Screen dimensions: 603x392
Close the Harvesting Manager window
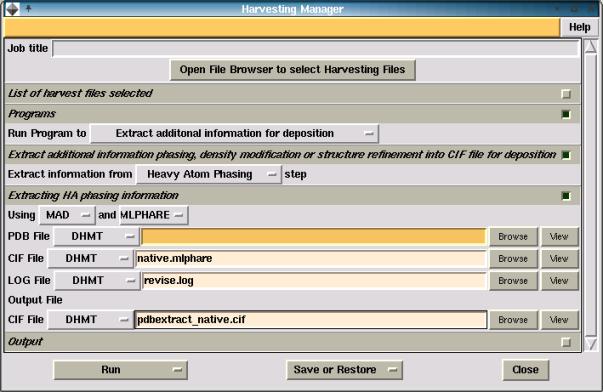point(525,370)
